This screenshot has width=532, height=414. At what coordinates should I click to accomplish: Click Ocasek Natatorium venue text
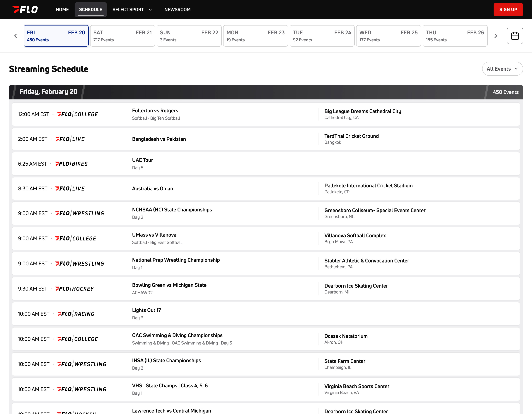(x=346, y=336)
